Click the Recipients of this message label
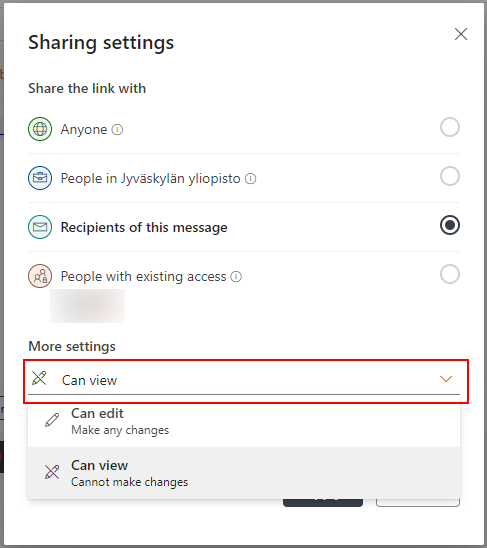 pyautogui.click(x=144, y=228)
